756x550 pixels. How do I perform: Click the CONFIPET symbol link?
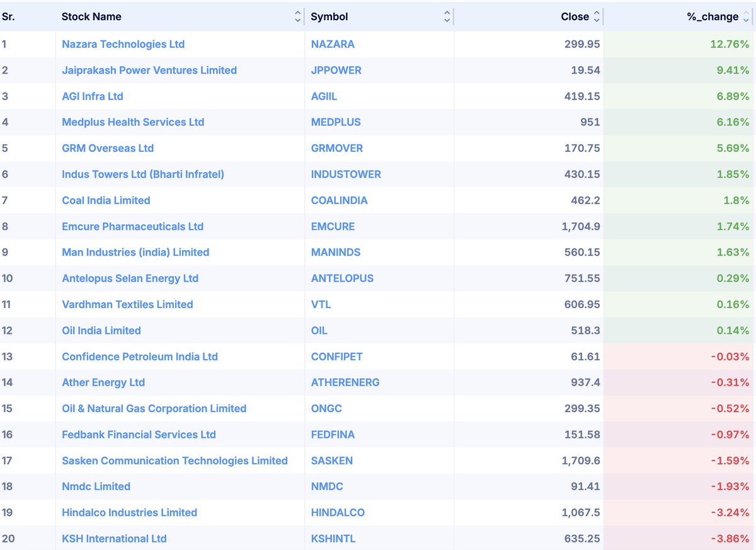(x=337, y=357)
